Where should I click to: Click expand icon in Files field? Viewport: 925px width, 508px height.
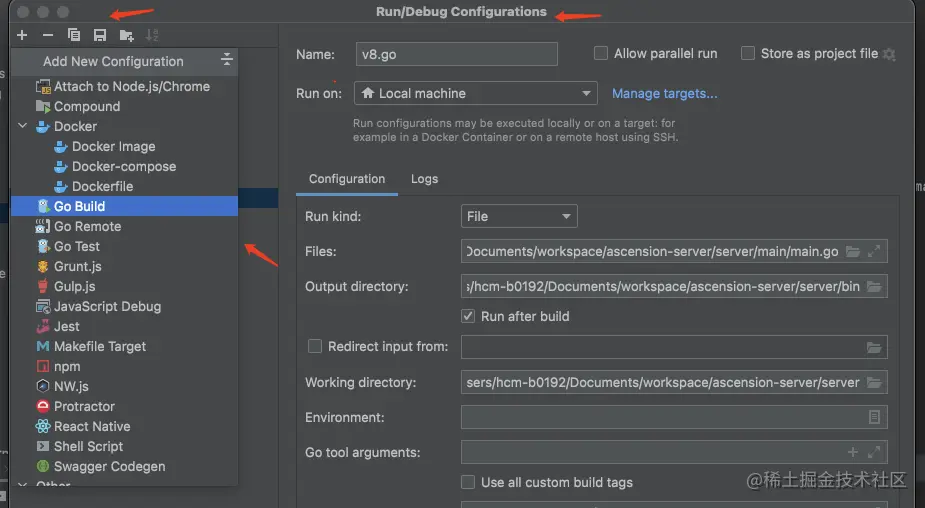click(x=874, y=251)
